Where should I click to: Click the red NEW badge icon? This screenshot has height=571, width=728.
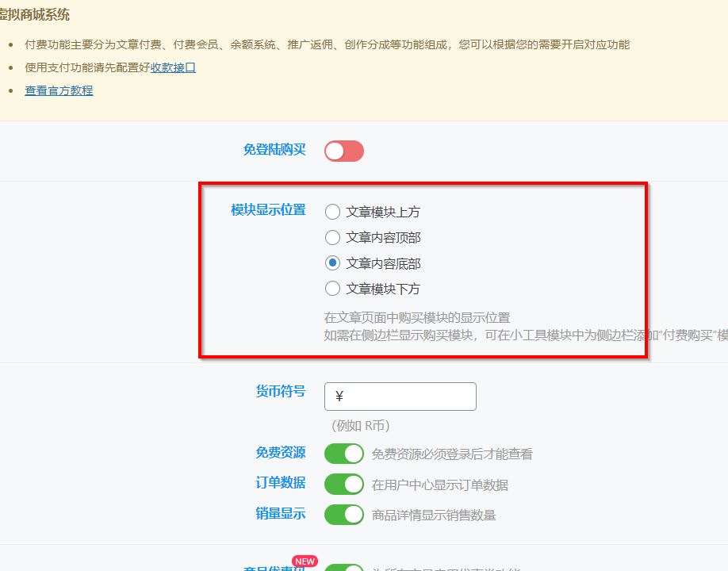click(305, 561)
